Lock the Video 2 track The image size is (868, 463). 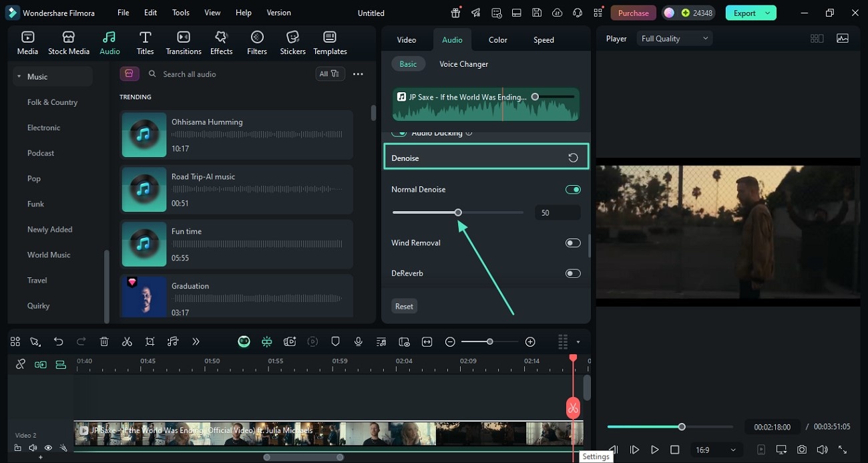(x=17, y=448)
